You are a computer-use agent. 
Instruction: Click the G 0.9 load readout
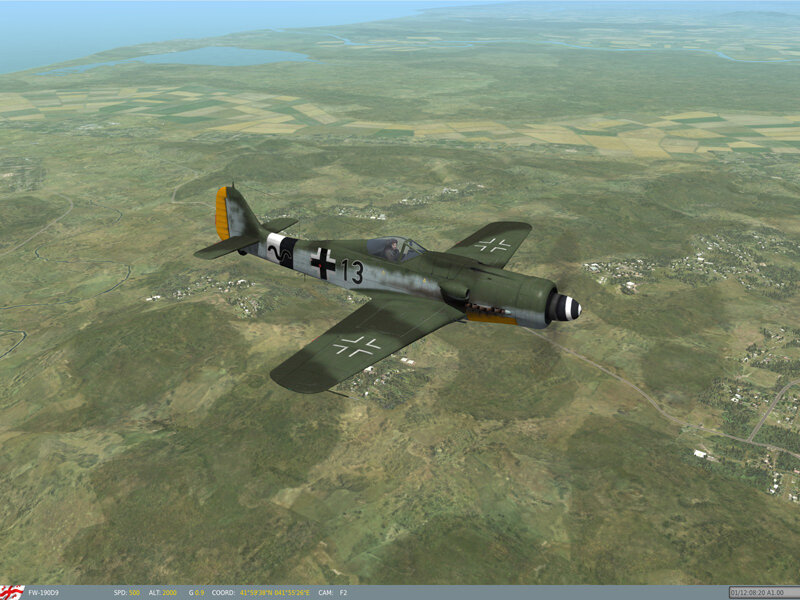click(x=196, y=593)
